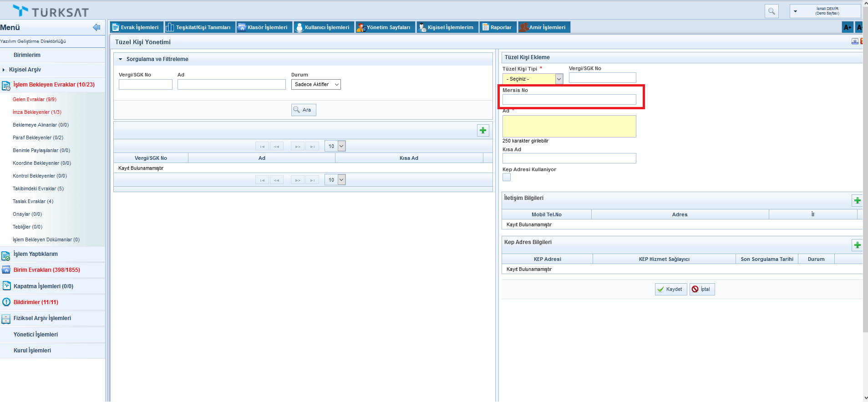Click the search magnifier icon in header
The image size is (868, 402).
click(772, 11)
